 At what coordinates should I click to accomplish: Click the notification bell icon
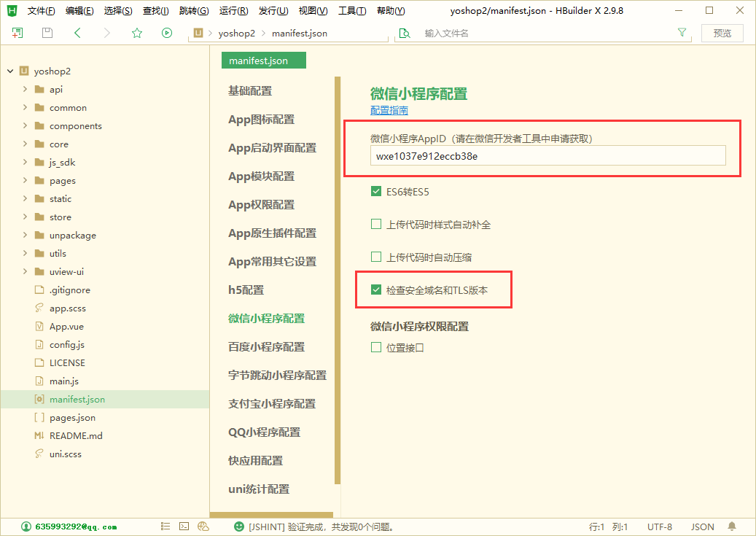(x=732, y=527)
